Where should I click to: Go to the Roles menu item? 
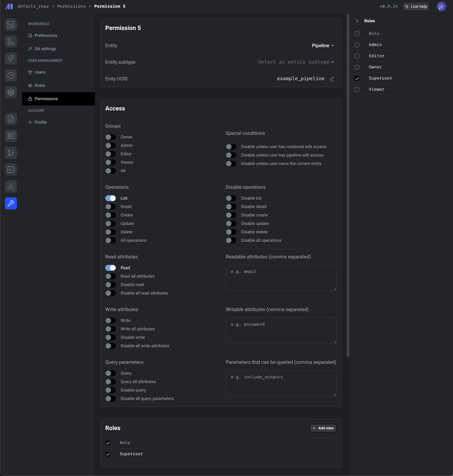pos(59,86)
